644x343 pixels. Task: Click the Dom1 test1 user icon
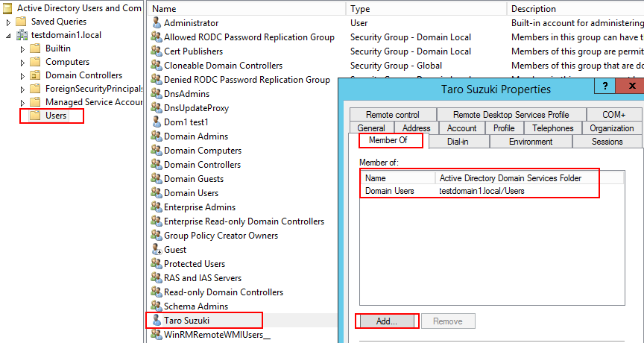tap(157, 122)
